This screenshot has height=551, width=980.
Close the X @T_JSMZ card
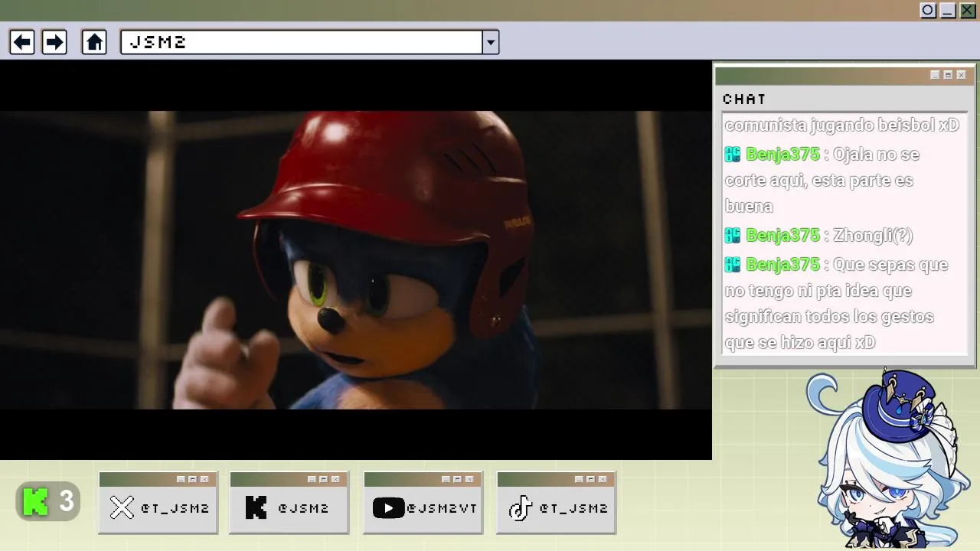point(204,479)
